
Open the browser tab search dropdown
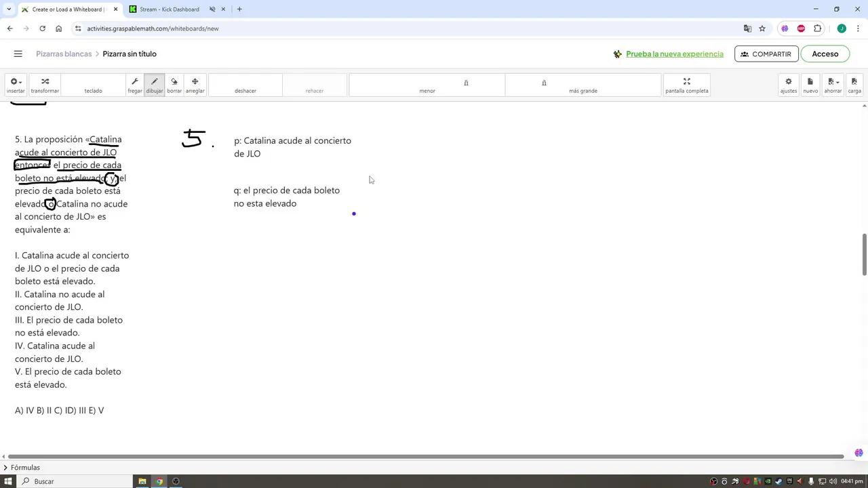click(8, 9)
